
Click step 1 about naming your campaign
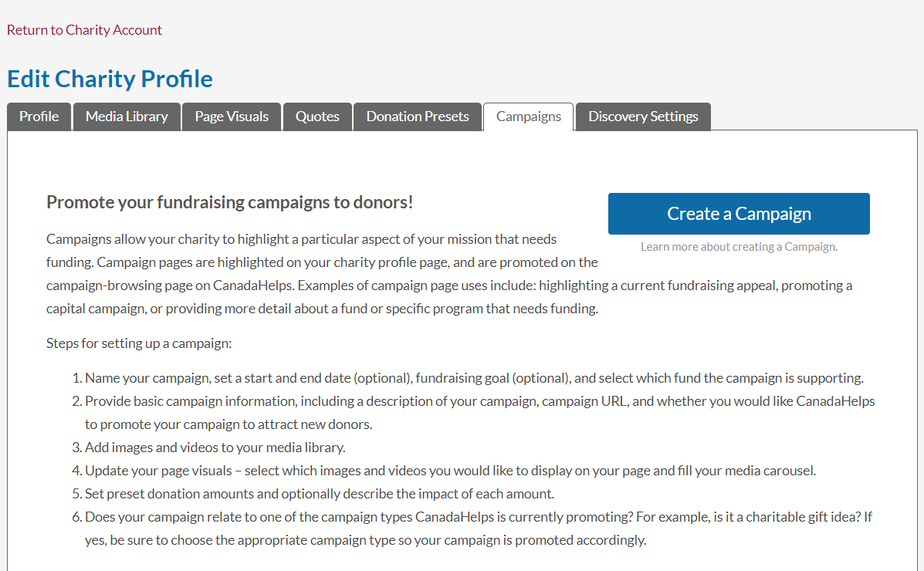coord(474,378)
